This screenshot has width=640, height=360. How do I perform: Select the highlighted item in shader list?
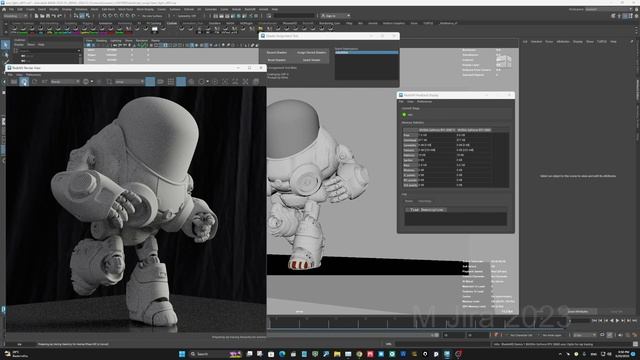(366, 53)
